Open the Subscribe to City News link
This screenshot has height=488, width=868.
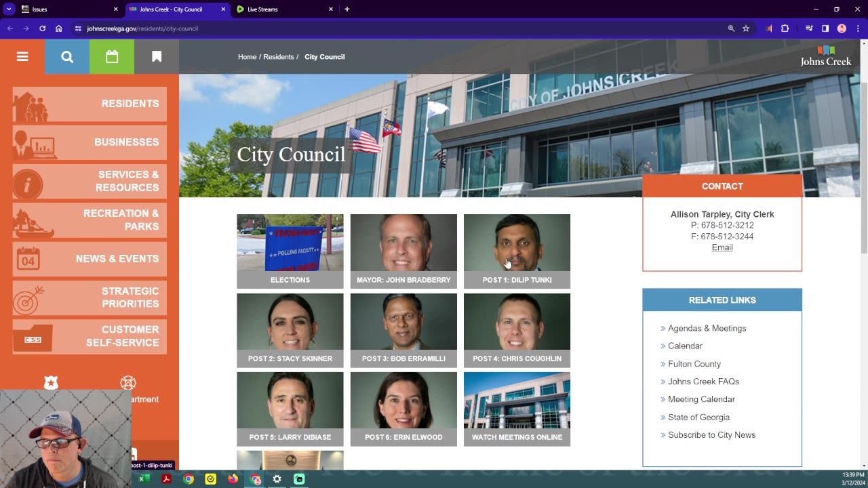pyautogui.click(x=711, y=435)
